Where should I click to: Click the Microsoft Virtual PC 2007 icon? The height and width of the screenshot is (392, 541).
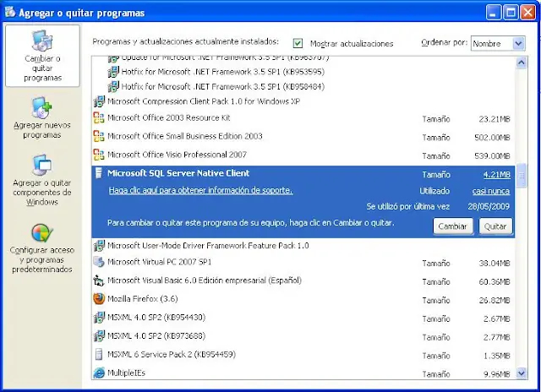tap(99, 262)
